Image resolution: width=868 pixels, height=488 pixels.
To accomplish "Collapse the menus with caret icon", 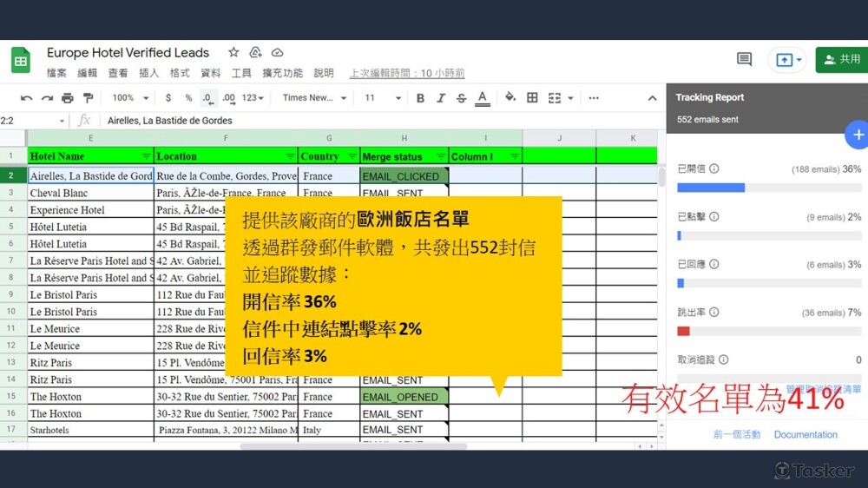I will 652,98.
